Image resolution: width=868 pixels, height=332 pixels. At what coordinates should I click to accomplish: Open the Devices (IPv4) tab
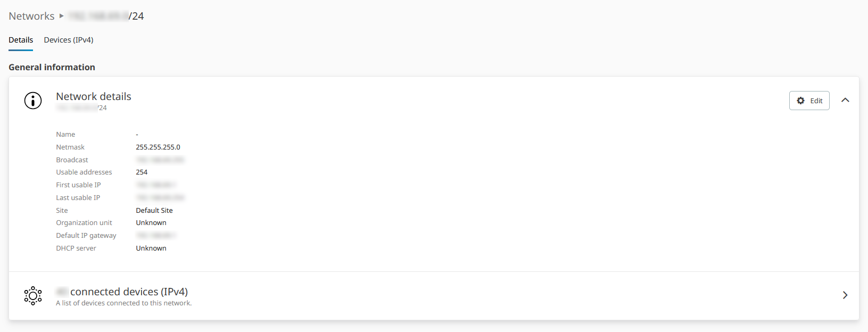click(69, 40)
